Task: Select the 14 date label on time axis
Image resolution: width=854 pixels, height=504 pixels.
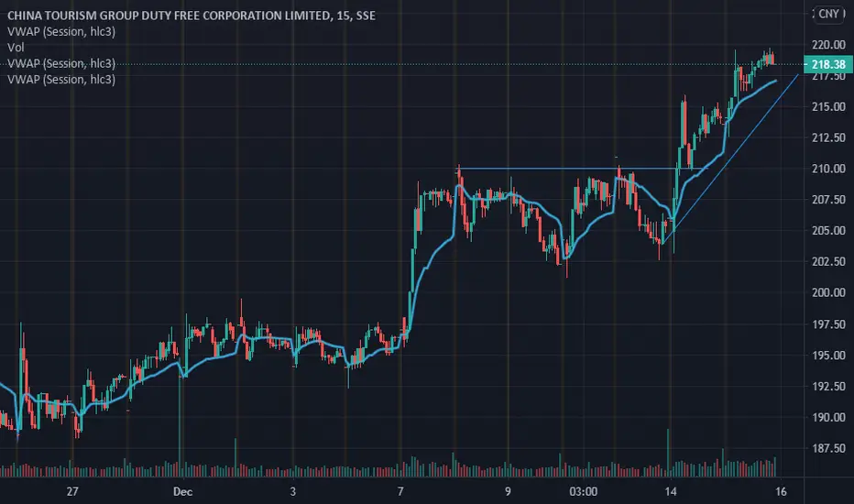Action: click(x=671, y=491)
